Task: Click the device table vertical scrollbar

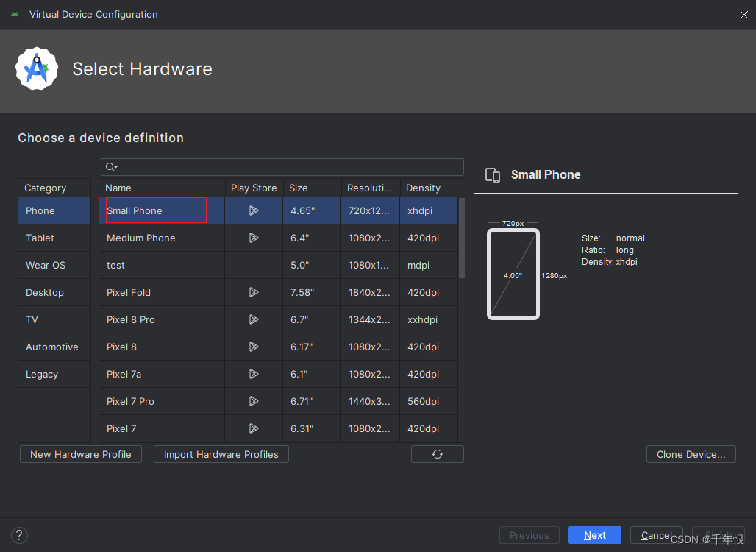Action: pos(461,238)
